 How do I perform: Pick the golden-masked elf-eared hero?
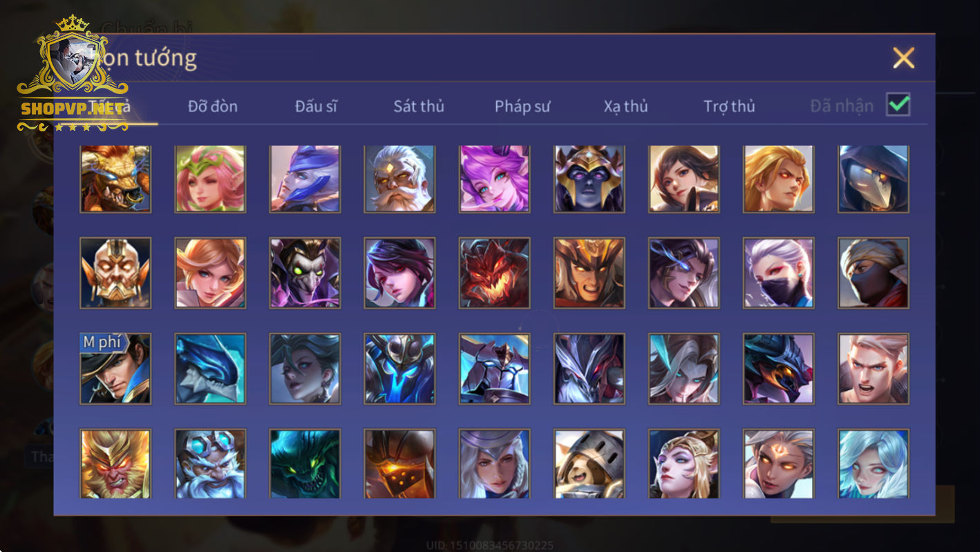(115, 273)
